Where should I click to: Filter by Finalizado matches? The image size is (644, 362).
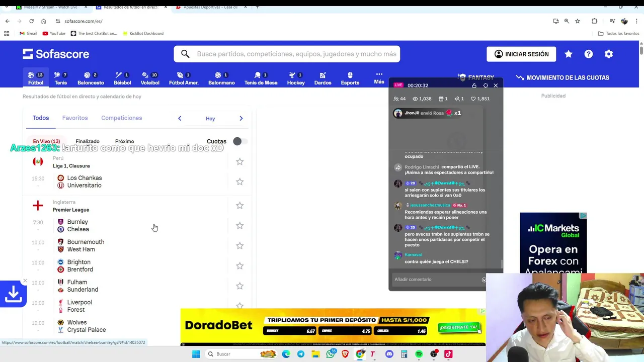tap(88, 141)
